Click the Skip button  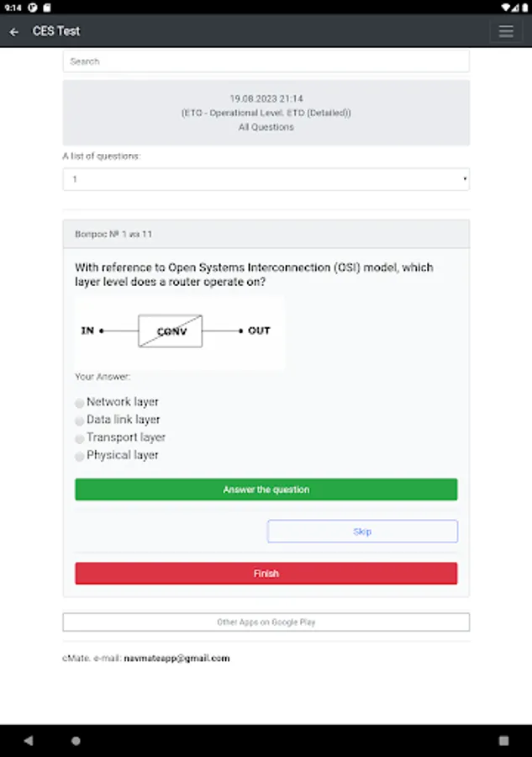point(362,532)
